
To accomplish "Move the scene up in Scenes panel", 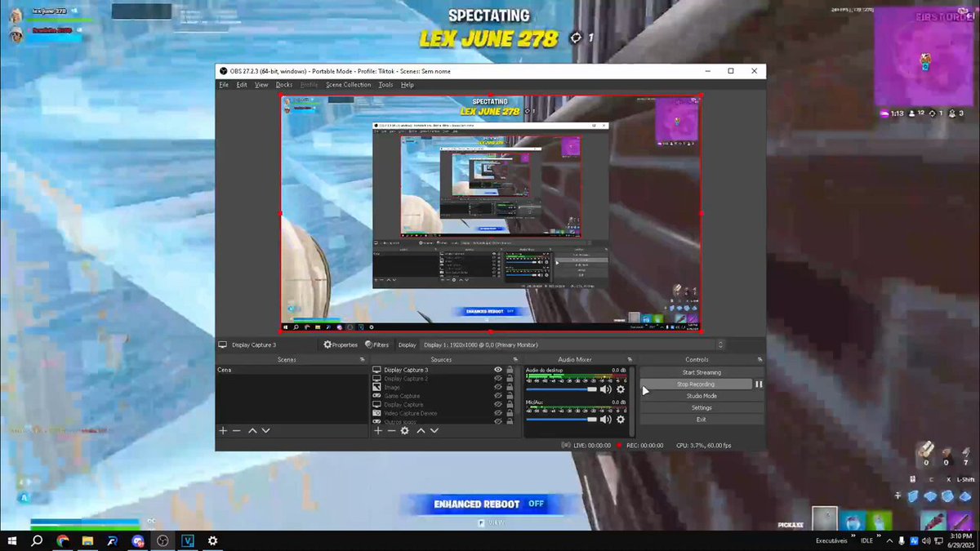I will [252, 430].
